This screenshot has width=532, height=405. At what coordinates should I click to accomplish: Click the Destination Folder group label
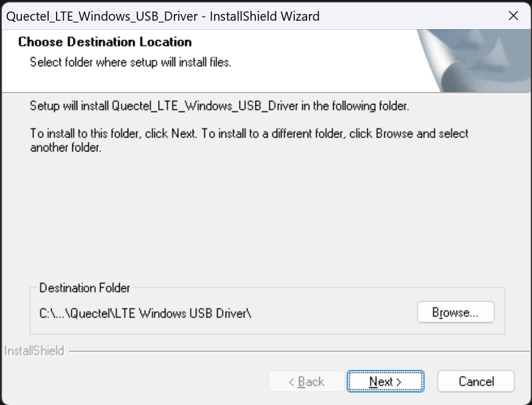(x=85, y=288)
